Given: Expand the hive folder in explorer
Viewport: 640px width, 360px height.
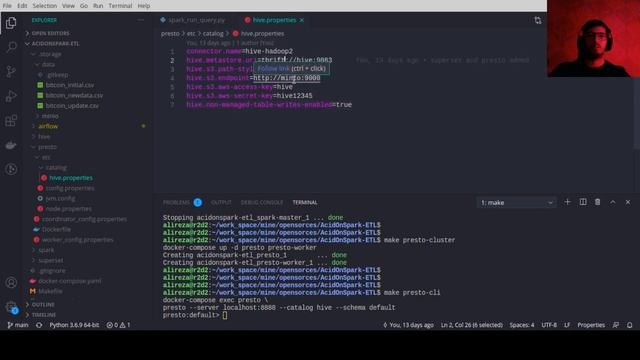Looking at the screenshot, I should pos(44,136).
